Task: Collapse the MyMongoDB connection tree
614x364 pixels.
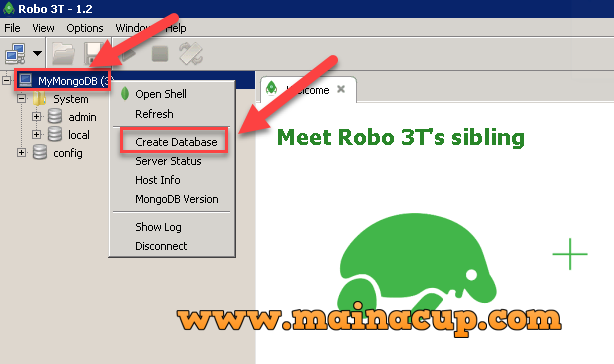Action: 6,80
